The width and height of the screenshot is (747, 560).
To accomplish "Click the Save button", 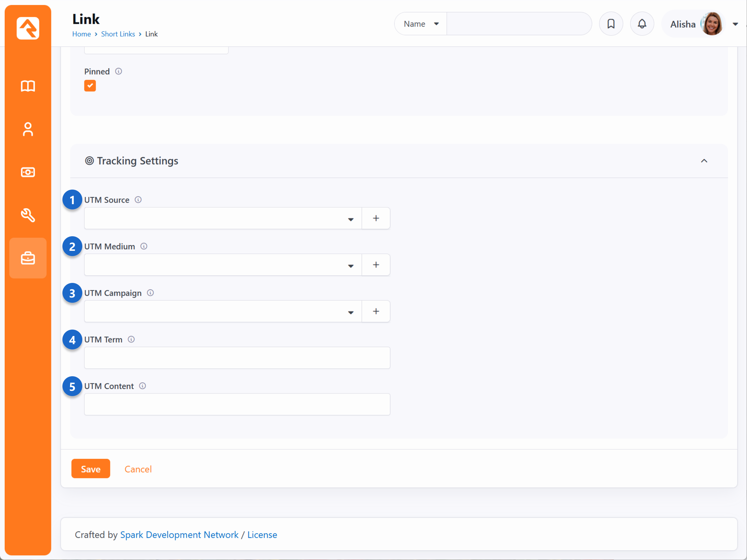I will coord(90,468).
